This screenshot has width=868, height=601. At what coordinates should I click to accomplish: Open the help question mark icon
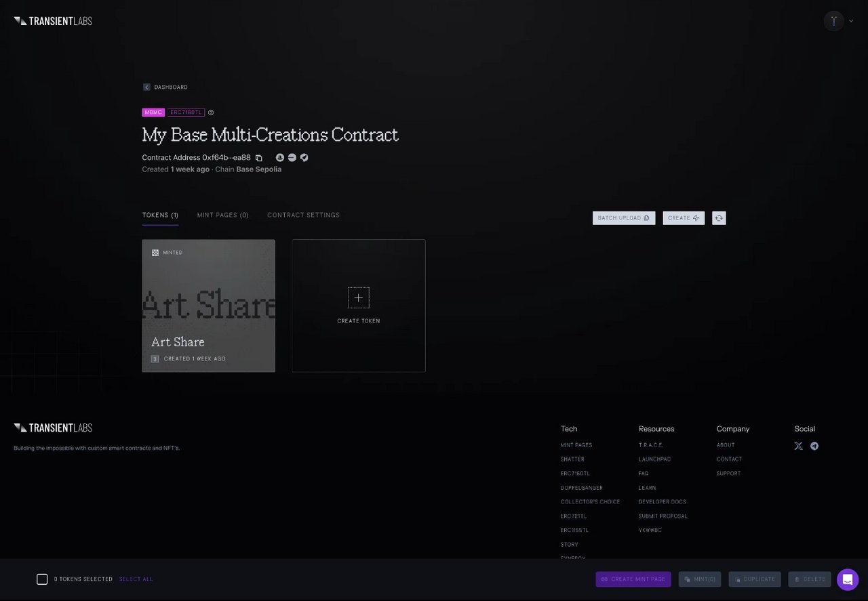pyautogui.click(x=211, y=112)
